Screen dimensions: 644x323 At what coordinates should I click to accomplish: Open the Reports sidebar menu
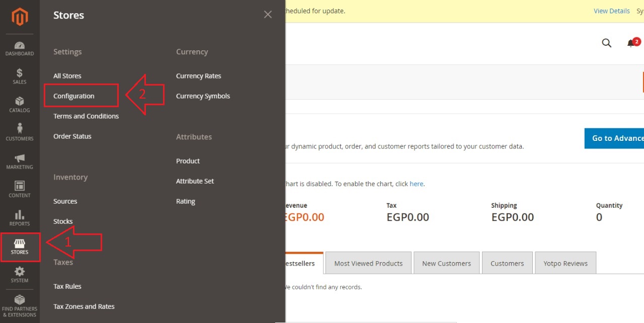[x=20, y=218]
